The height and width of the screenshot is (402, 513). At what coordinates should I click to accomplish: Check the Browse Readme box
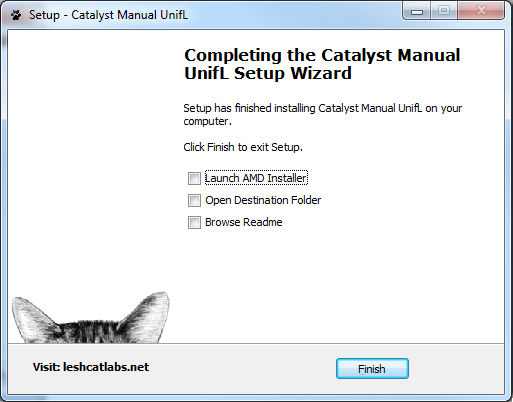coord(194,222)
